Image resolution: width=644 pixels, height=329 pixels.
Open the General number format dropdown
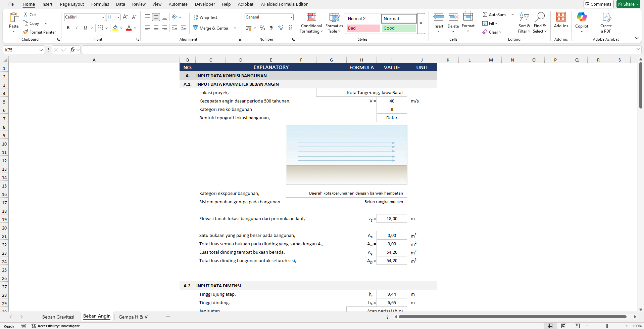291,17
